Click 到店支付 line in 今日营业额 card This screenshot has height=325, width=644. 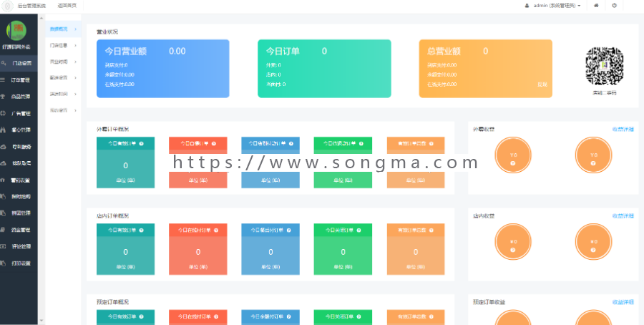tap(116, 65)
